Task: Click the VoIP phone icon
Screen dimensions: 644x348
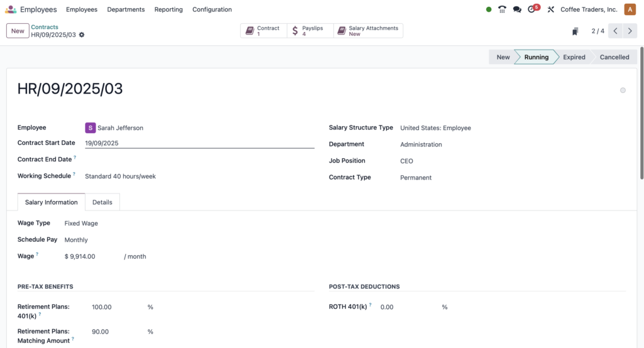Action: 502,9
